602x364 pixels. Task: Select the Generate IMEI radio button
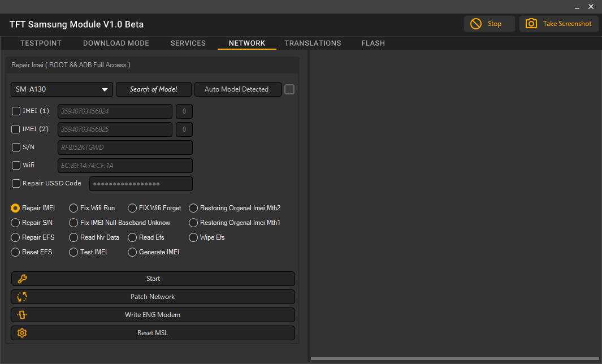click(x=132, y=252)
